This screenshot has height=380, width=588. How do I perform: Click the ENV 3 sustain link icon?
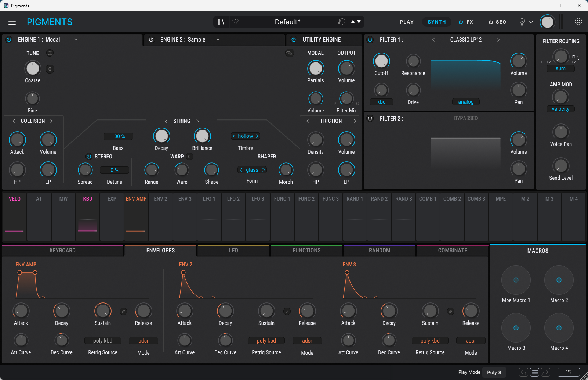pos(451,311)
